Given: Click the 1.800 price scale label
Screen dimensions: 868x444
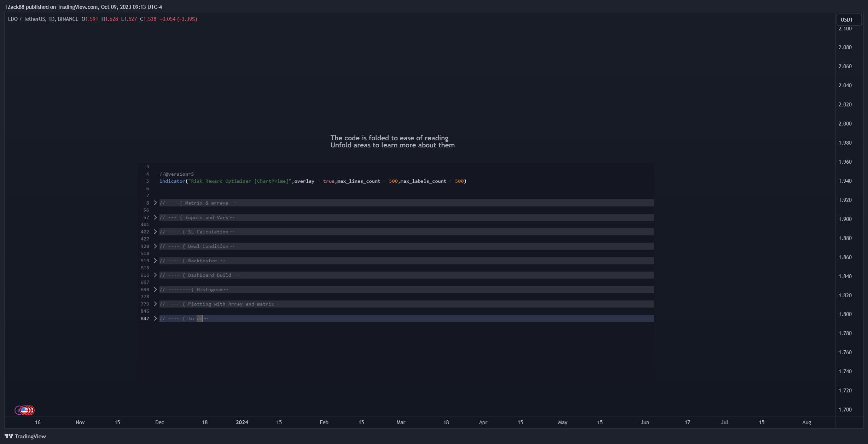Looking at the screenshot, I should coord(845,314).
